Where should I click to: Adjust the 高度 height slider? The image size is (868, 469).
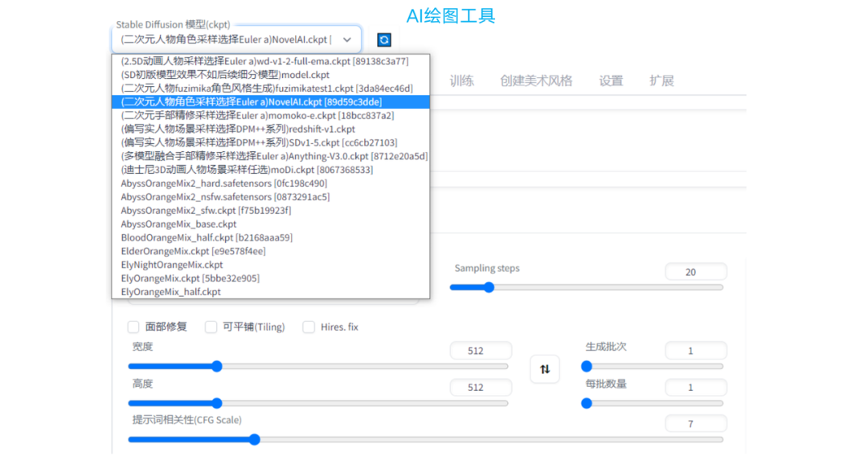[318, 403]
